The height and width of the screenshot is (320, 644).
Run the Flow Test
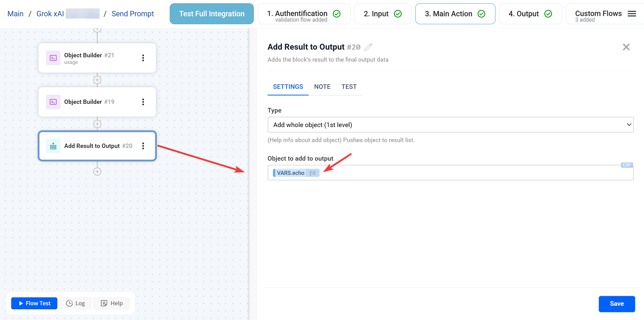click(x=34, y=303)
